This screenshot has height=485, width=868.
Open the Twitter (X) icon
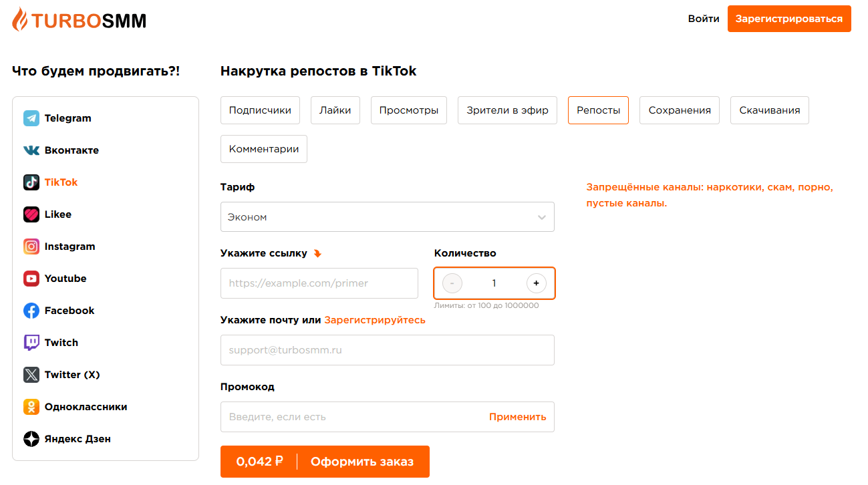[31, 375]
